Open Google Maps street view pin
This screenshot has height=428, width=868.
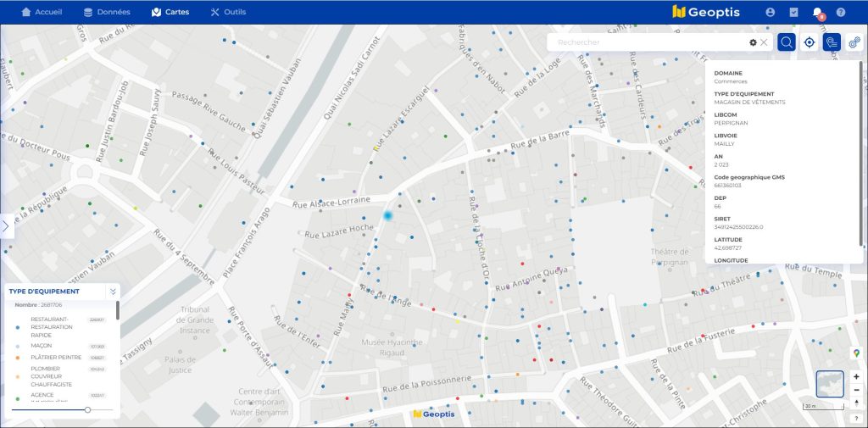[x=856, y=353]
